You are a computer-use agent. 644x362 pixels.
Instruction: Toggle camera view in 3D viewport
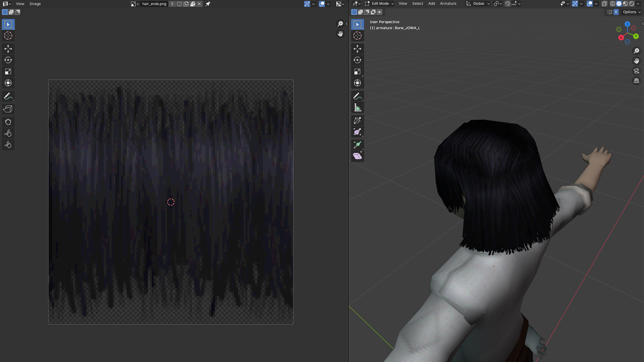[636, 71]
